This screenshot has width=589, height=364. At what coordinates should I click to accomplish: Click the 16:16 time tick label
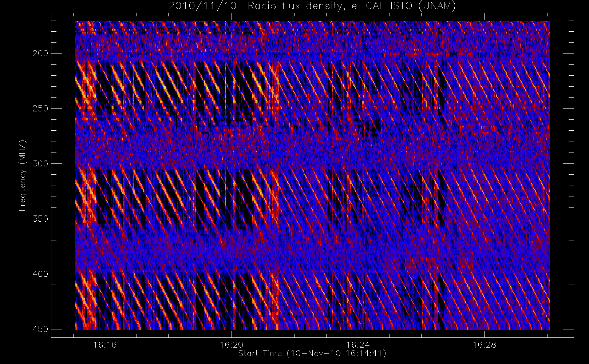click(105, 345)
